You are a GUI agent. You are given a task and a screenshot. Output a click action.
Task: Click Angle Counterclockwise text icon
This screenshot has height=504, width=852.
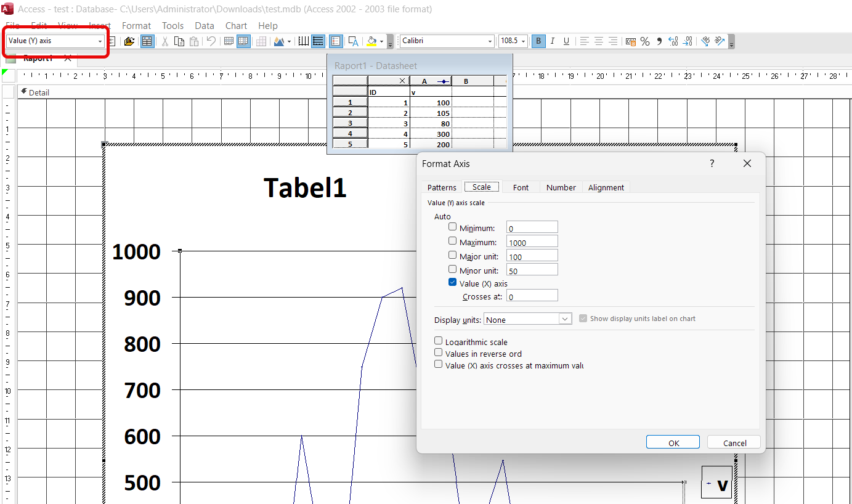(x=720, y=41)
